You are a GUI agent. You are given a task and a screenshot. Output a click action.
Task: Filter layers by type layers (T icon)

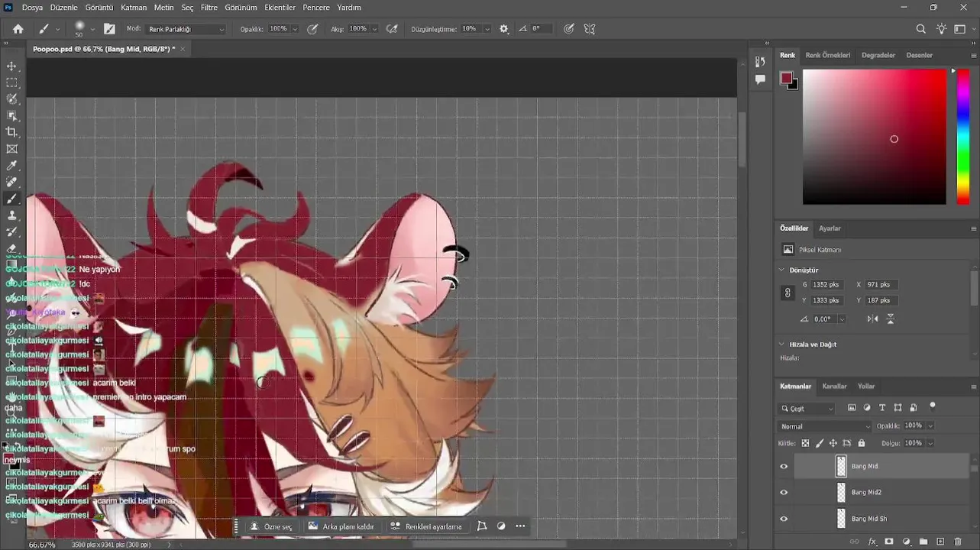[882, 408]
